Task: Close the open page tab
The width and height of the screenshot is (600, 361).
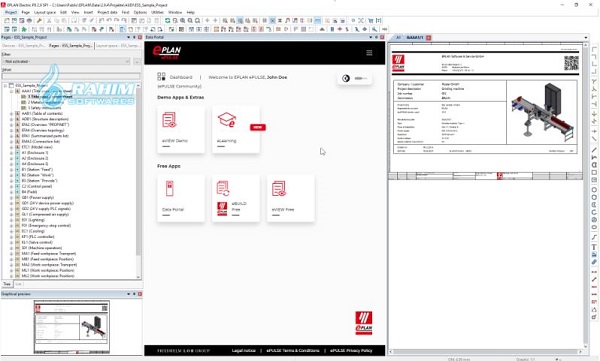Action: pos(429,38)
